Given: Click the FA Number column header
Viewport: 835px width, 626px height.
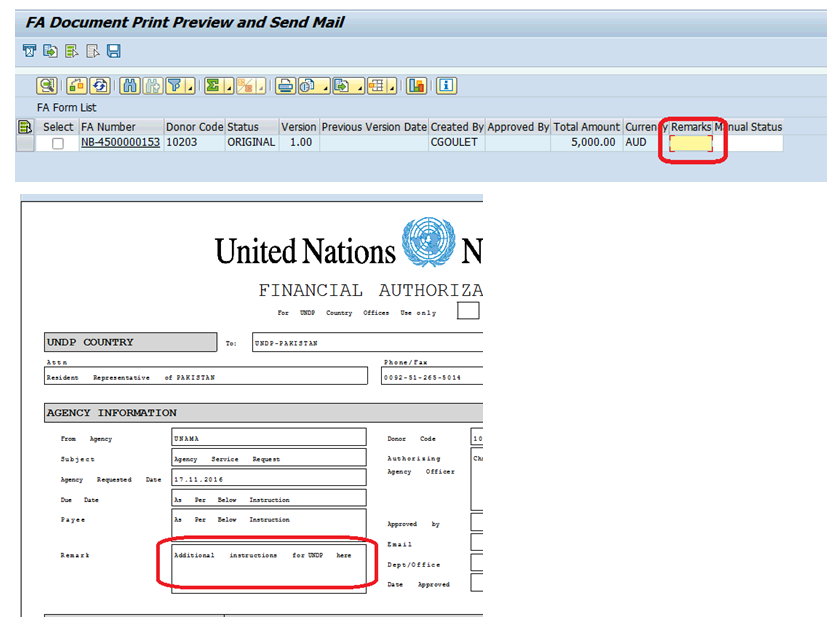Looking at the screenshot, I should click(121, 127).
